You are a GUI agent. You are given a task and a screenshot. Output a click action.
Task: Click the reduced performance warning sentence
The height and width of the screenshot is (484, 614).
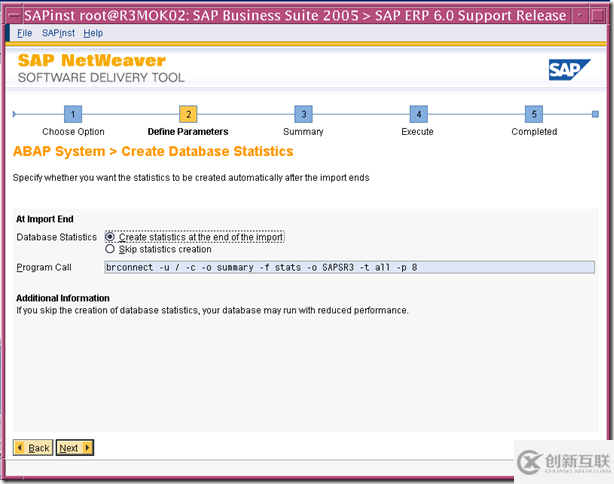tap(212, 311)
